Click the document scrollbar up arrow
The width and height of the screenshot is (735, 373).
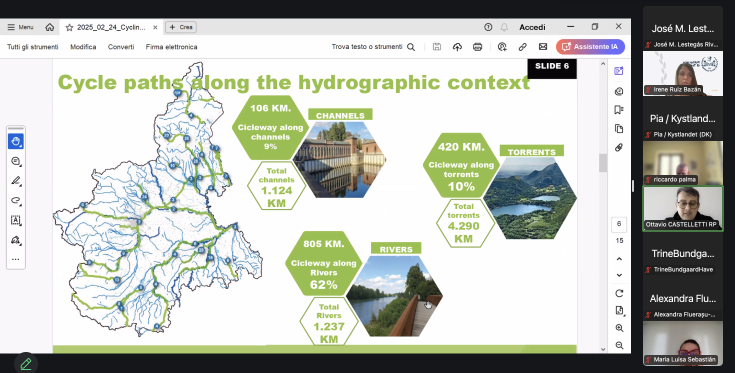coord(603,64)
